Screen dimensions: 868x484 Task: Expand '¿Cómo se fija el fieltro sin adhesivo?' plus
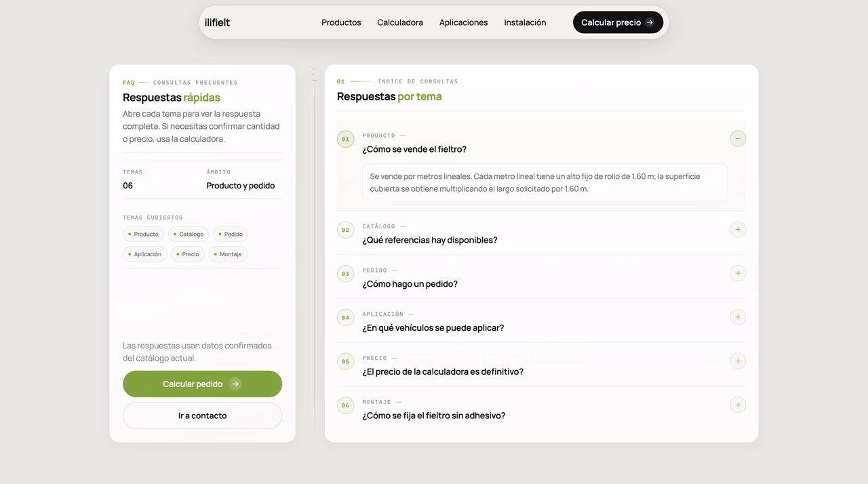738,405
